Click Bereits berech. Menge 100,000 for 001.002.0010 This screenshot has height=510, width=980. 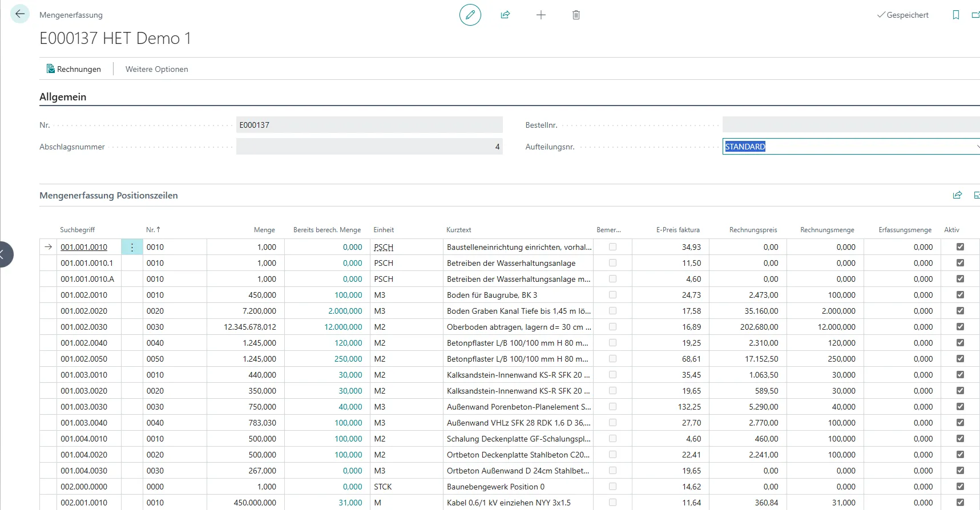pyautogui.click(x=348, y=295)
